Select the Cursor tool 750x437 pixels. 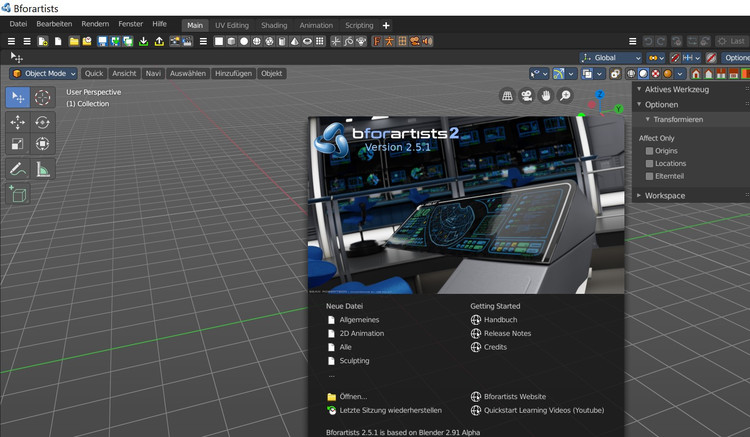(x=42, y=98)
